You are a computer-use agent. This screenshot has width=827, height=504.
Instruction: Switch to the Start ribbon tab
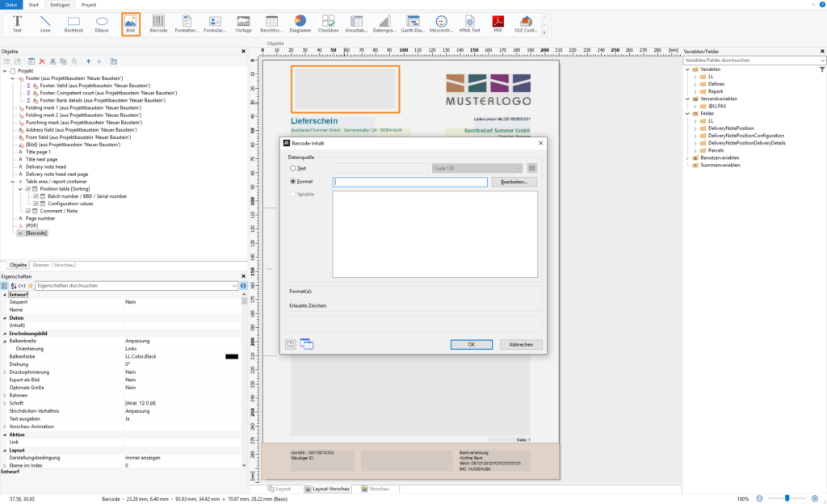coord(33,4)
